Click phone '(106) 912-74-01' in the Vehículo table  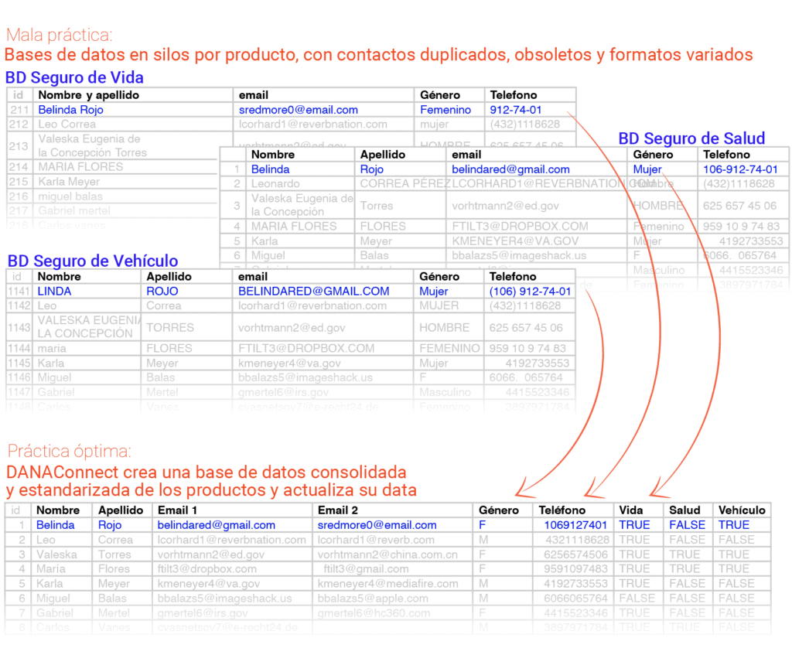(x=530, y=291)
